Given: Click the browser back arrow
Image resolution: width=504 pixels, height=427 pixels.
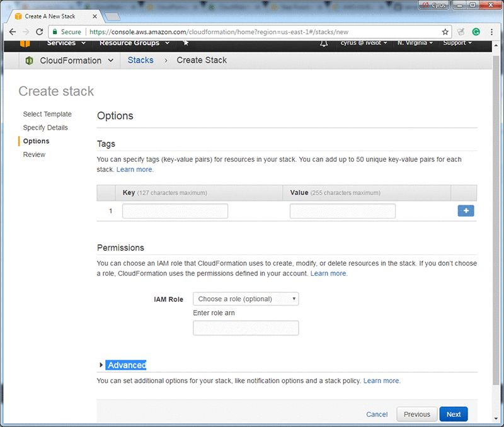Looking at the screenshot, I should (13, 31).
